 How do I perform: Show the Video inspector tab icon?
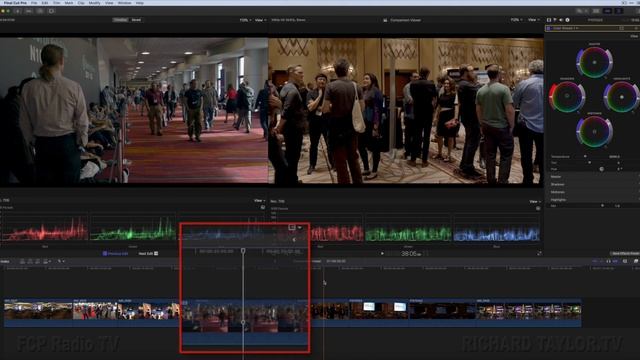(x=549, y=20)
